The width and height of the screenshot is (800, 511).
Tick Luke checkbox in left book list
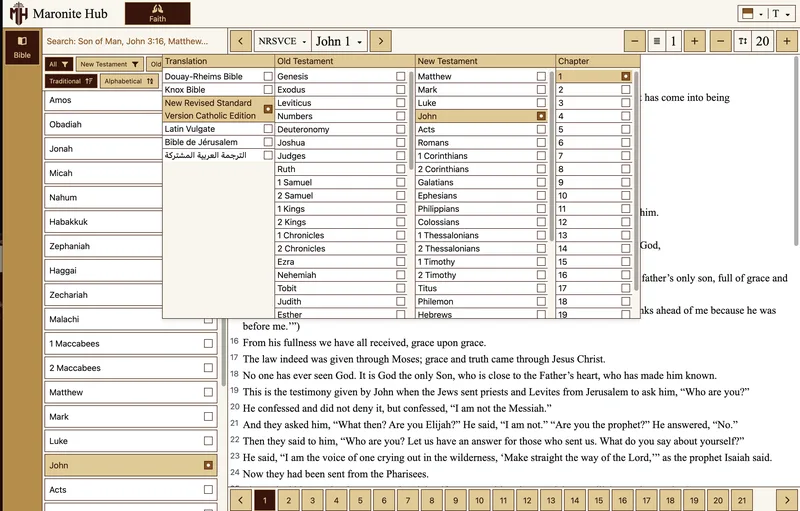pyautogui.click(x=208, y=441)
